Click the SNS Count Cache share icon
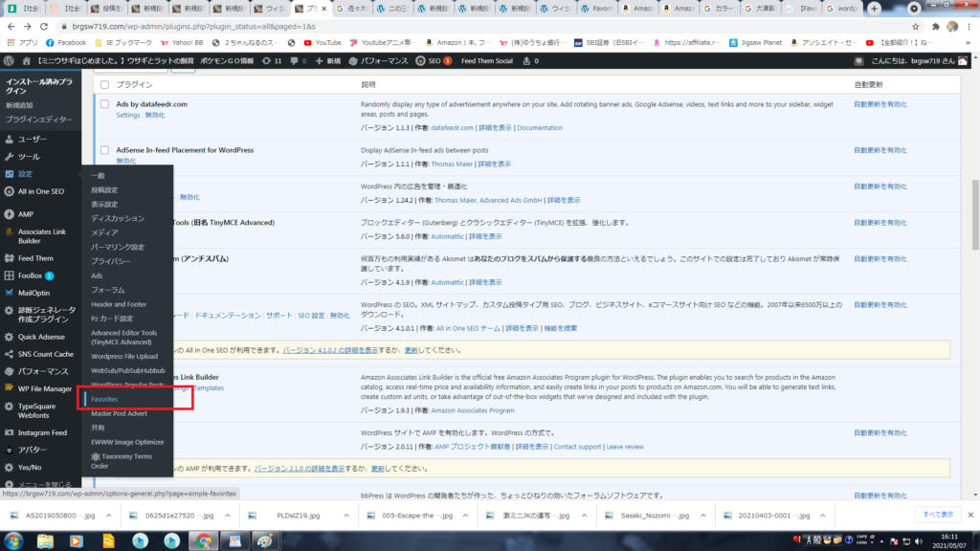The width and height of the screenshot is (980, 551). point(10,354)
